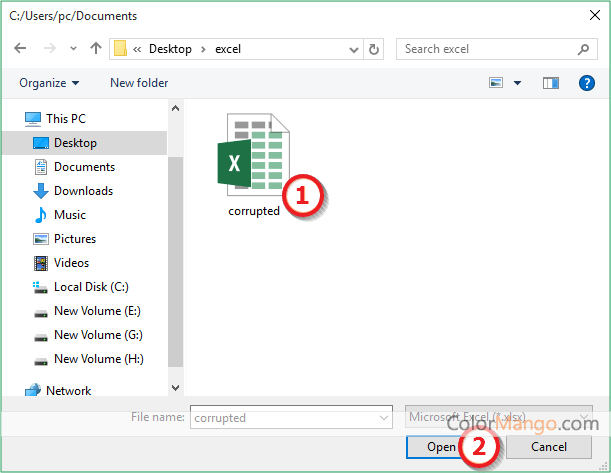Click the change view icon
The width and height of the screenshot is (611, 473).
point(496,83)
